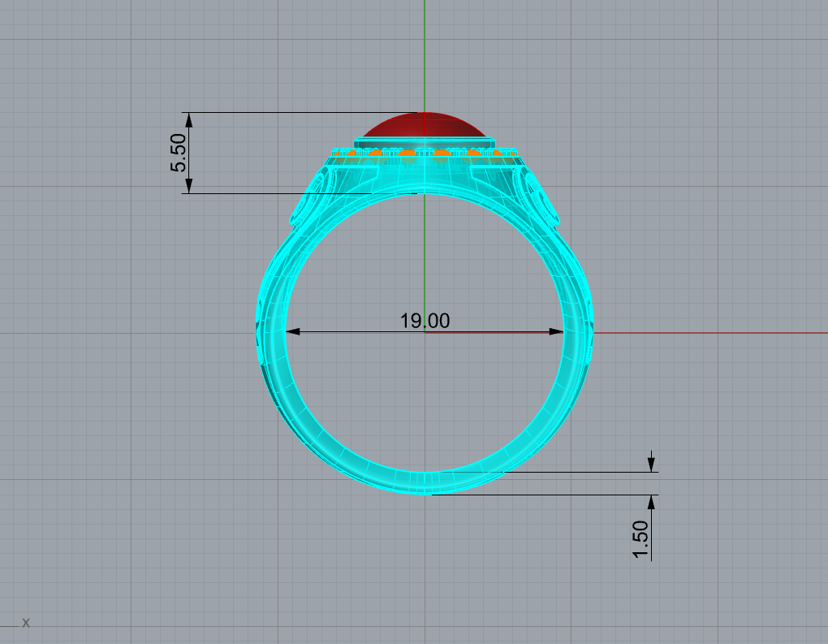Select the 5.50 dimension text

[x=179, y=153]
